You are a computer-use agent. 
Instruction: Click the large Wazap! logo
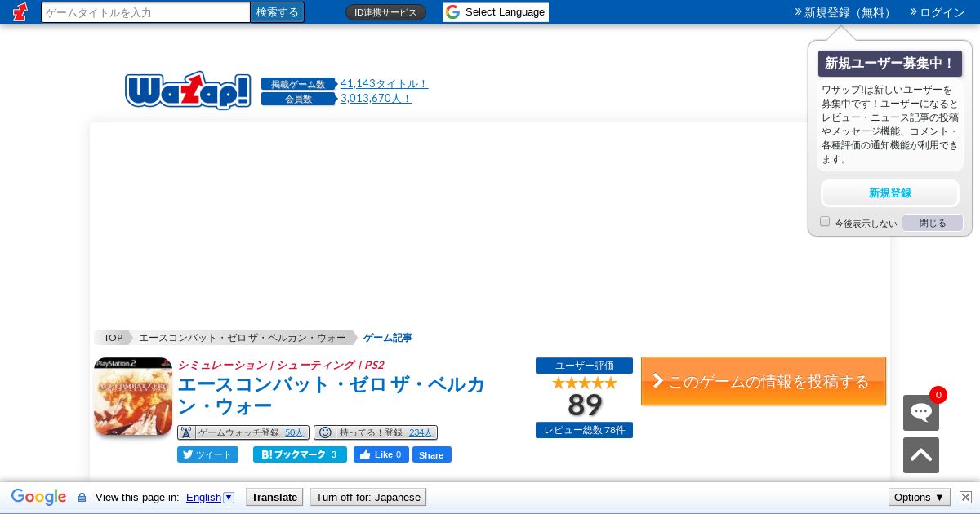(188, 91)
